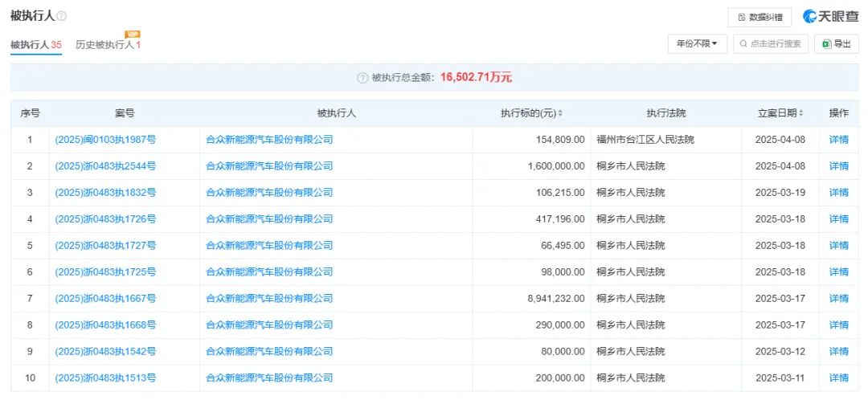Click the 案号 column header

click(x=125, y=113)
